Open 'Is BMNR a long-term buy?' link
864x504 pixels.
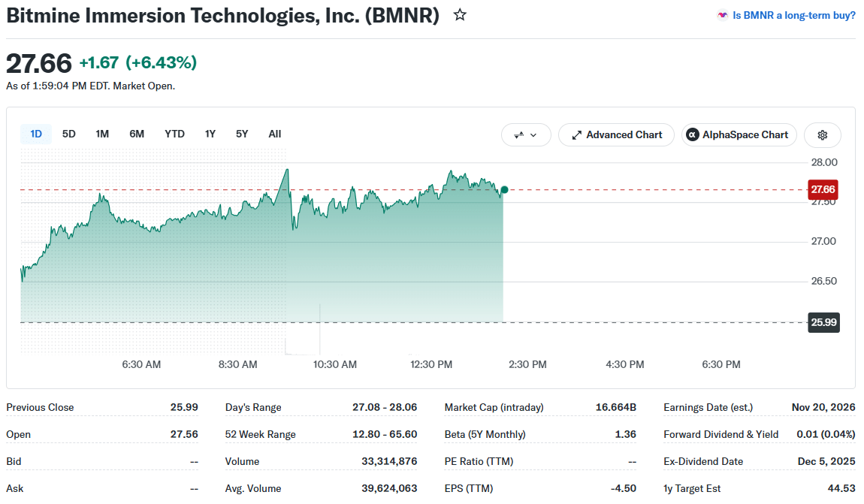(x=793, y=16)
